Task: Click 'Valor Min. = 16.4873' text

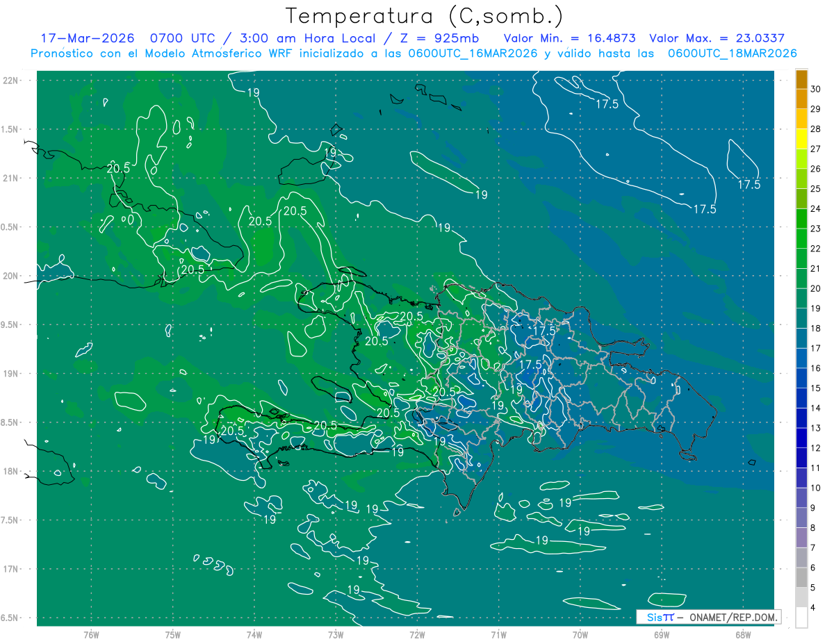Action: click(569, 38)
